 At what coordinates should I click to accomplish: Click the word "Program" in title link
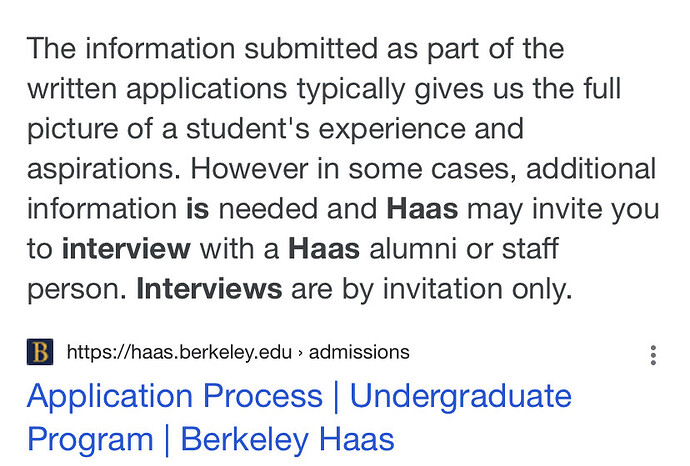point(90,440)
